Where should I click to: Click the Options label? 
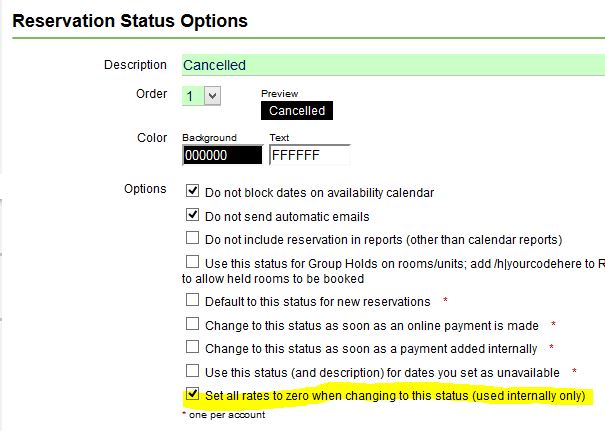(x=145, y=189)
